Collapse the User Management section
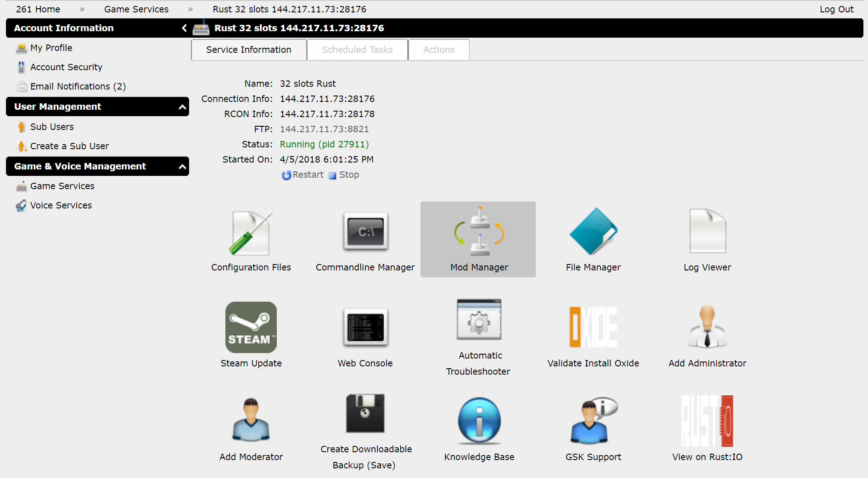 pyautogui.click(x=182, y=107)
